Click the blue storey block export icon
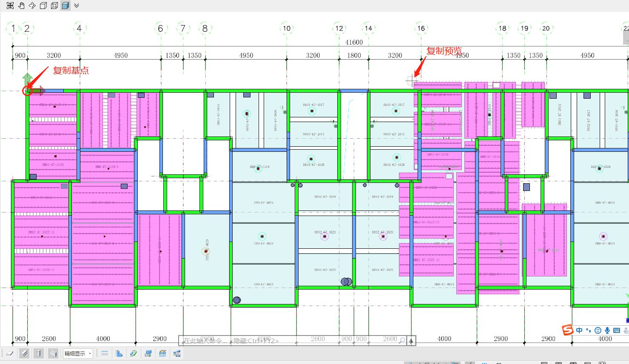This screenshot has height=364, width=629. (x=148, y=353)
